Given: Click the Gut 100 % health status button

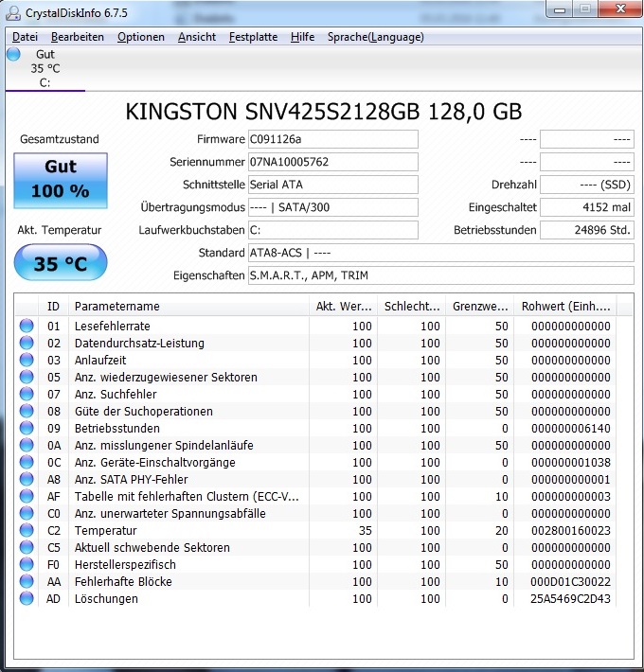Looking at the screenshot, I should pos(61,181).
